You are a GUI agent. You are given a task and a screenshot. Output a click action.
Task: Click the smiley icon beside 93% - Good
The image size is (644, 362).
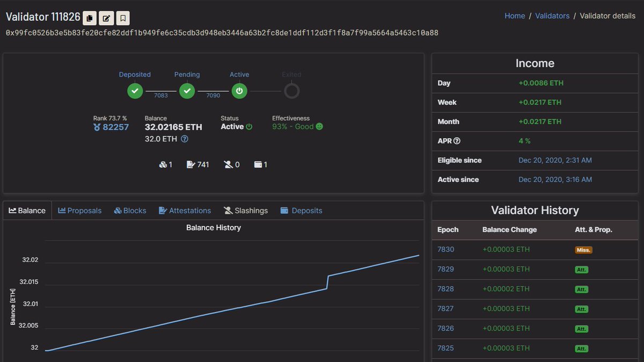[x=319, y=127]
